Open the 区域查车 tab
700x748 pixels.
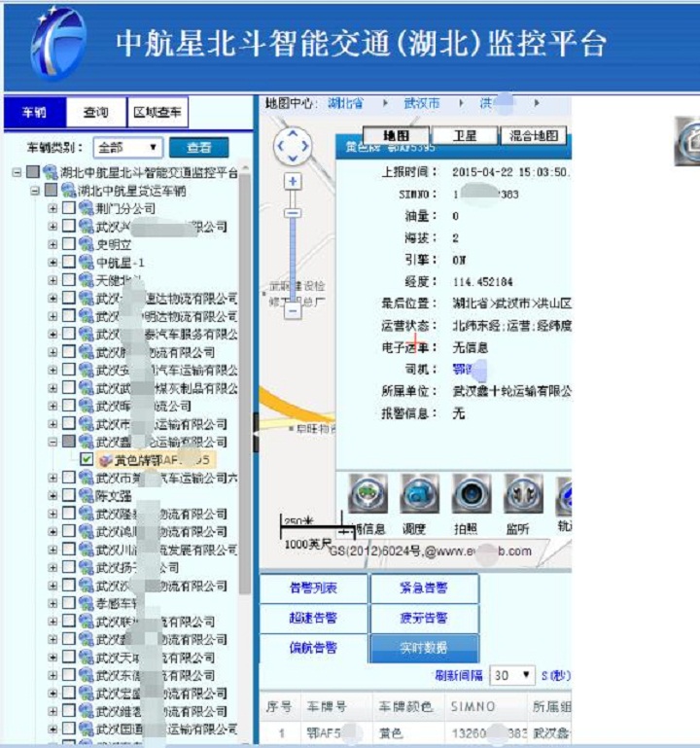click(x=157, y=113)
